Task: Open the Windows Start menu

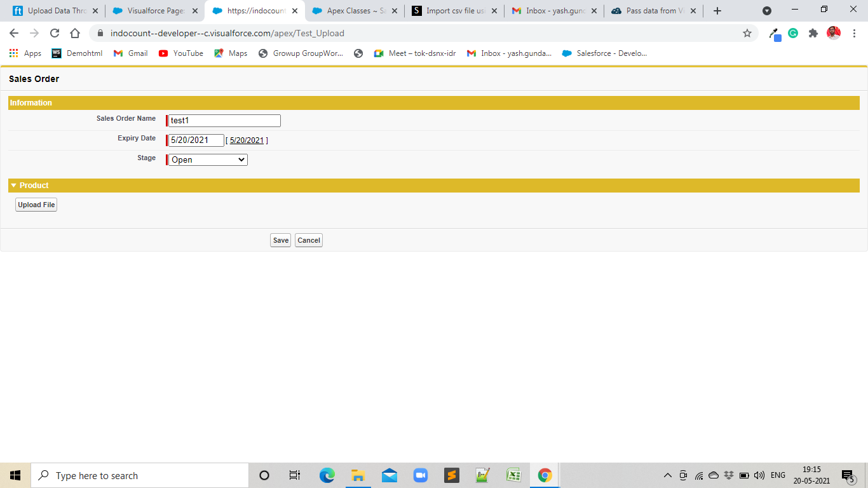Action: coord(15,475)
